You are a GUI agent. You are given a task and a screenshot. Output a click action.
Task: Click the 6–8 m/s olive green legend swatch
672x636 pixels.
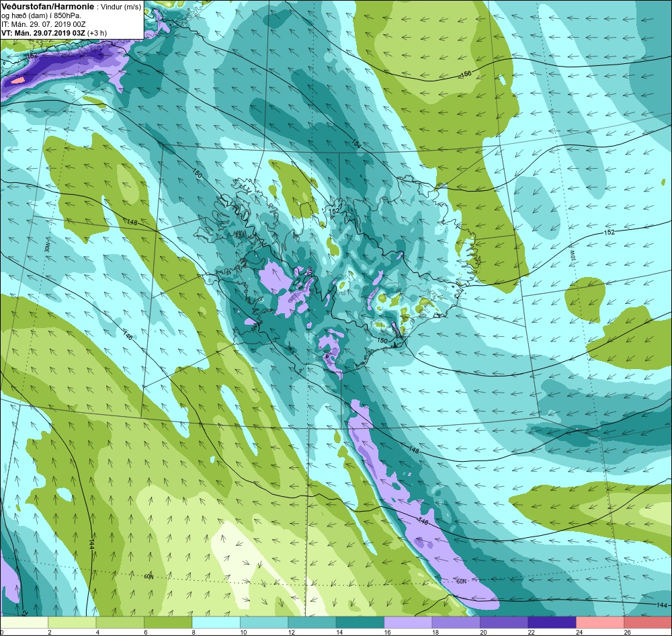[168, 622]
